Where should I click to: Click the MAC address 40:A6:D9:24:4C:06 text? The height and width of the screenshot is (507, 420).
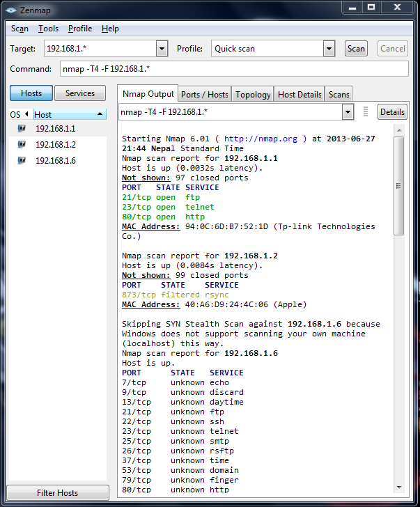coord(226,304)
